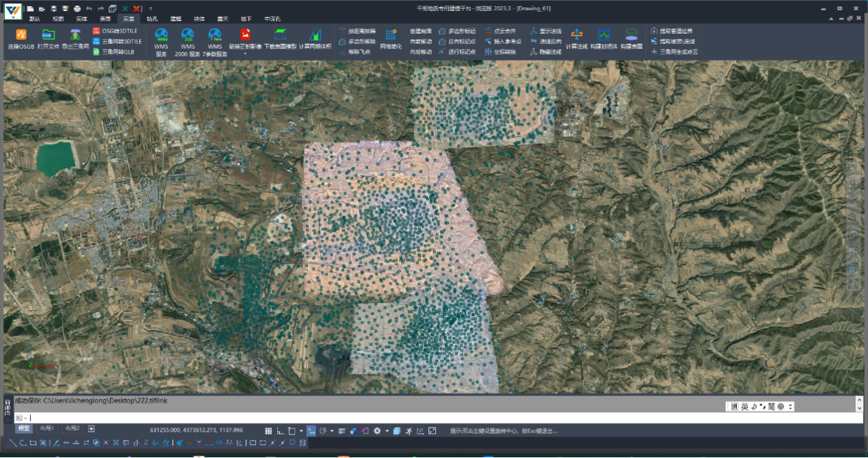The height and width of the screenshot is (458, 868).
Task: Click the 连接OSGB icon
Action: 21,35
